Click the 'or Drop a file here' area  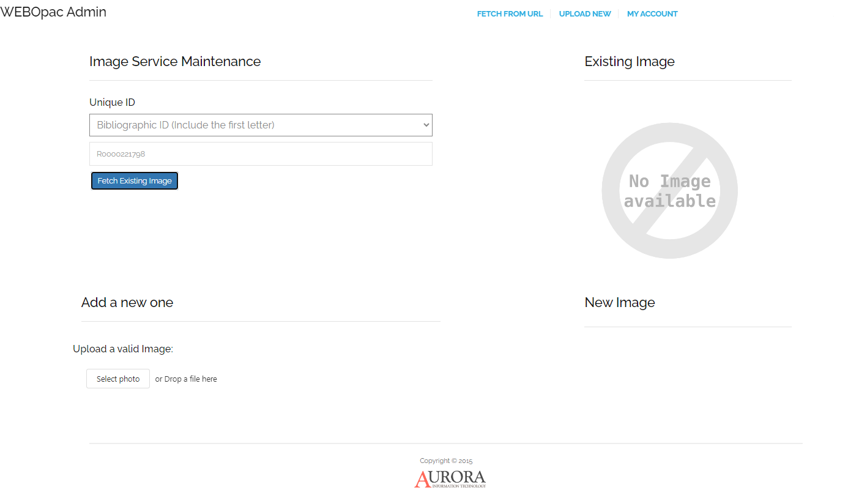tap(186, 379)
